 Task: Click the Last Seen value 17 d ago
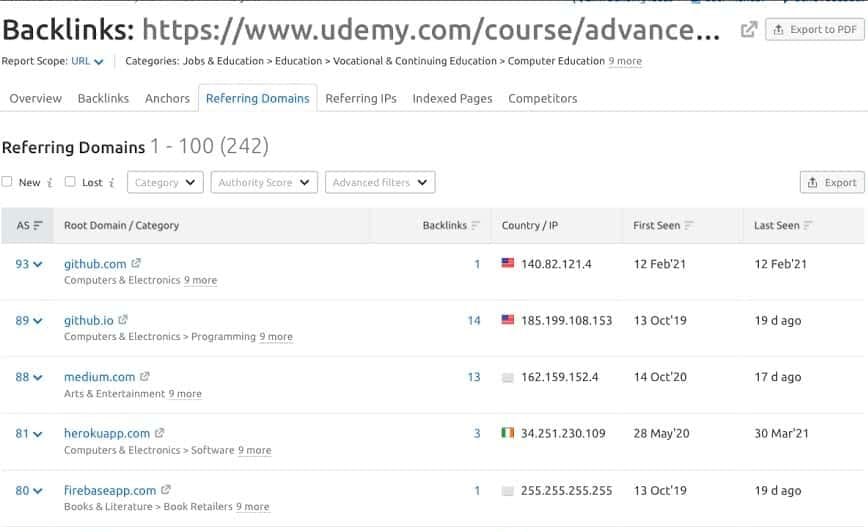tap(778, 377)
